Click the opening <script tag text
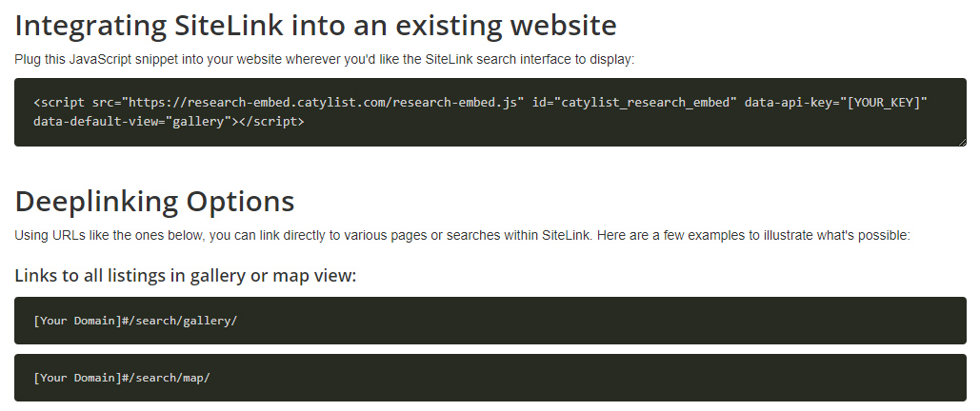Image resolution: width=980 pixels, height=411 pixels. click(59, 103)
